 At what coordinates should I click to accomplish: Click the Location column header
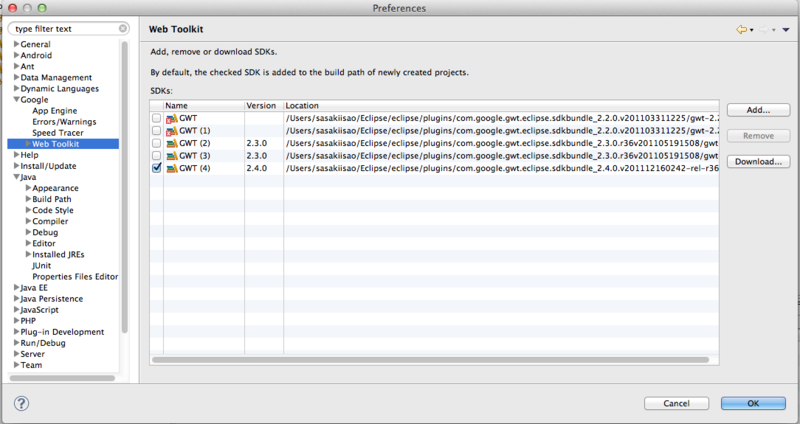pos(501,106)
